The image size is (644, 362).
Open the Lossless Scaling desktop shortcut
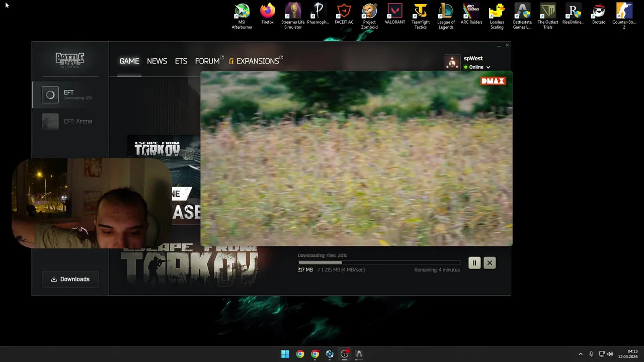(x=497, y=16)
